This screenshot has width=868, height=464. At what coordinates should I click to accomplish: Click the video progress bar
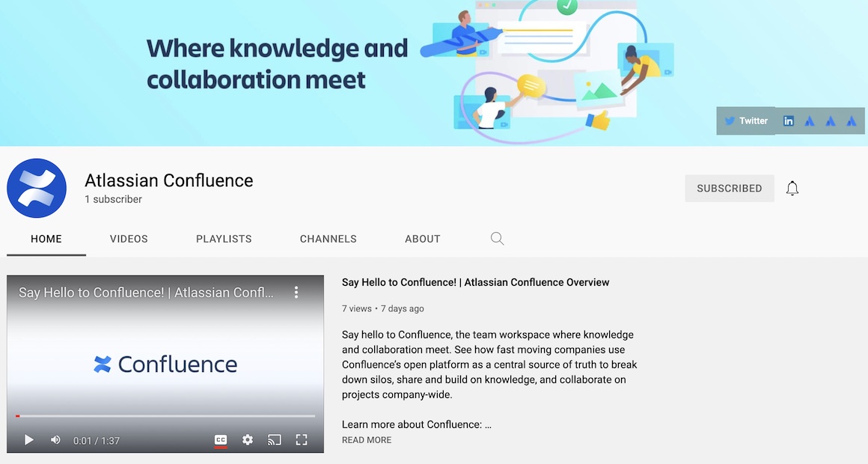click(x=165, y=416)
